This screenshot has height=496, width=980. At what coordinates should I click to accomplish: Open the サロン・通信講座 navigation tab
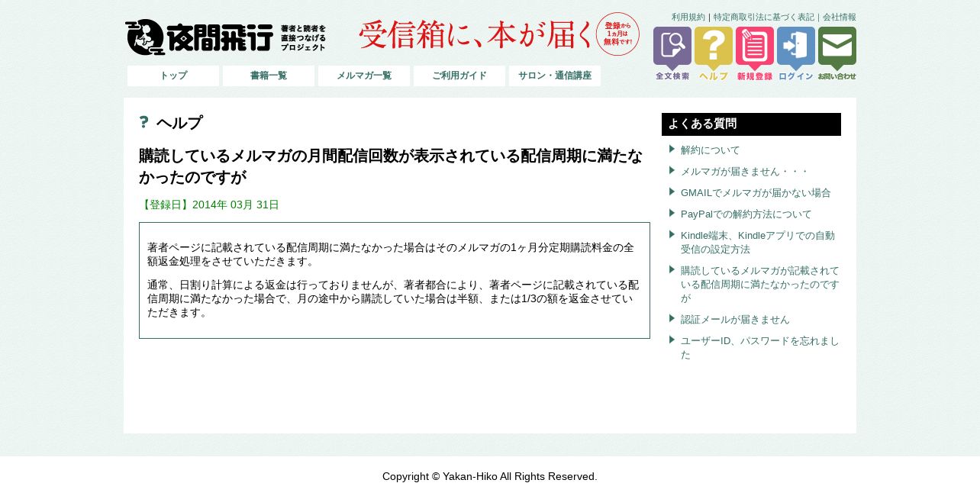coord(555,76)
